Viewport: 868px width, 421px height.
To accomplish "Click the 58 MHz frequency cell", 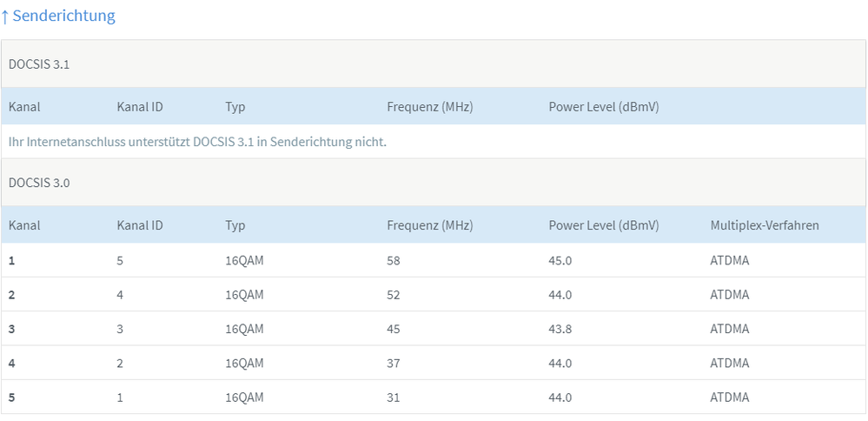I will click(394, 260).
